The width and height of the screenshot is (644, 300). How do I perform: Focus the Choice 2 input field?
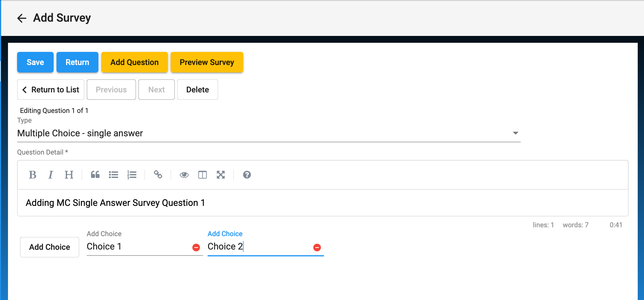pyautogui.click(x=259, y=246)
